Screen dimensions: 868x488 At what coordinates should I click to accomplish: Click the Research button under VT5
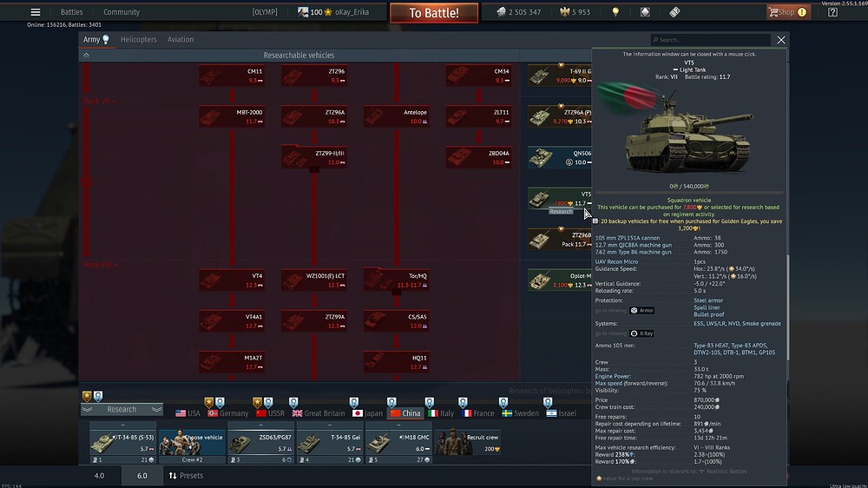[561, 212]
